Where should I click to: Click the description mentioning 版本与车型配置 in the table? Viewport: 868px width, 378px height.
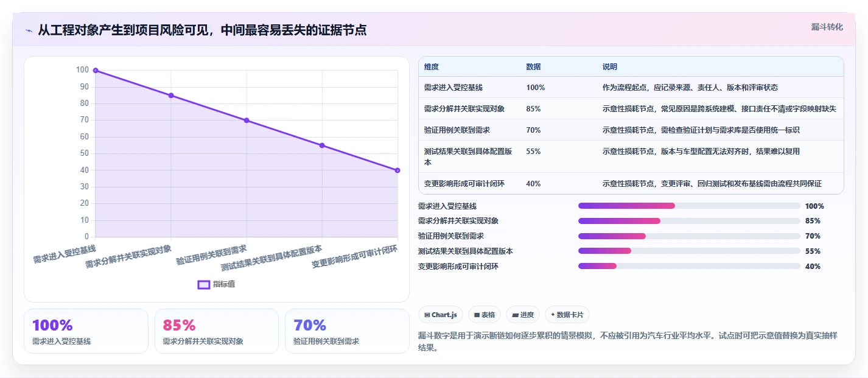pyautogui.click(x=701, y=152)
